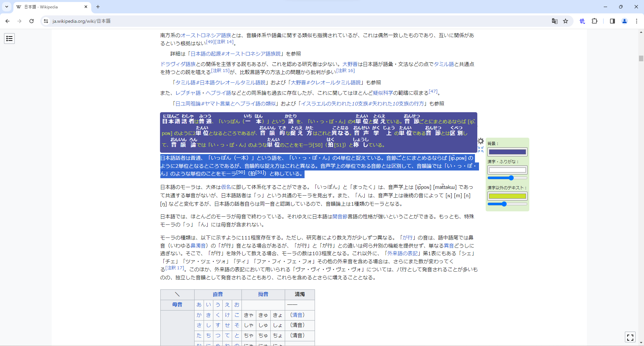Open the profile account menu
Screen dimensions: 644x346
624,21
